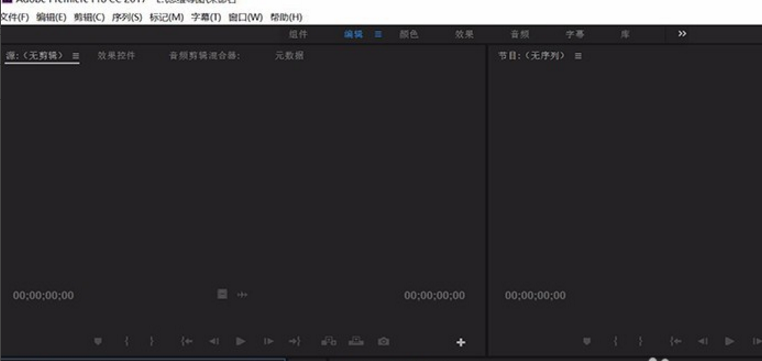This screenshot has height=361, width=762.
Task: Open the 音频剪辑混合器 panel tab
Action: point(205,55)
